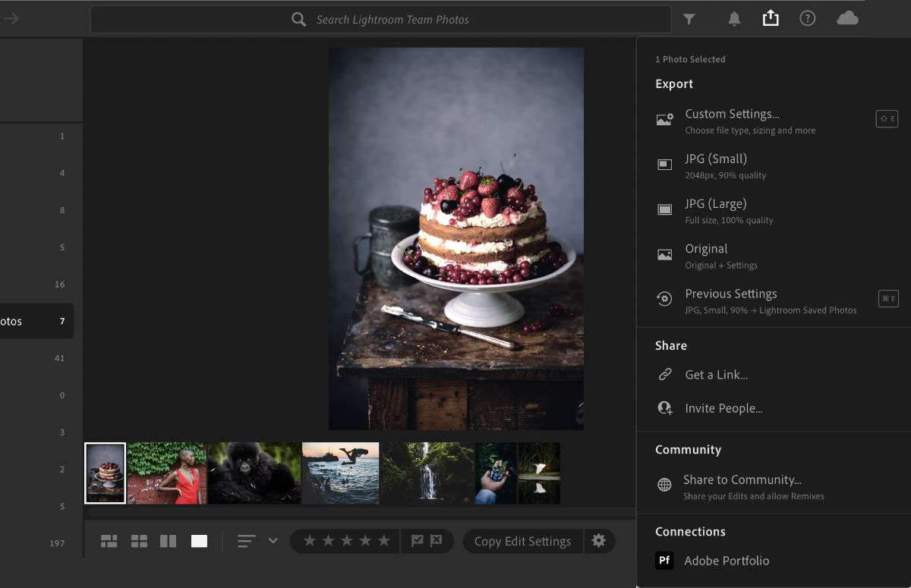
Task: Select the gorilla photo thumbnail
Action: tap(254, 472)
